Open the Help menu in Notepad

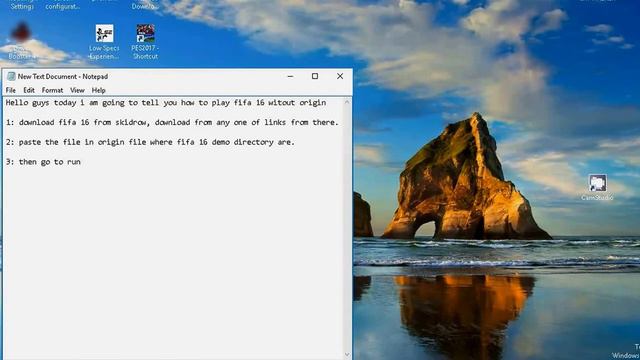(x=98, y=90)
